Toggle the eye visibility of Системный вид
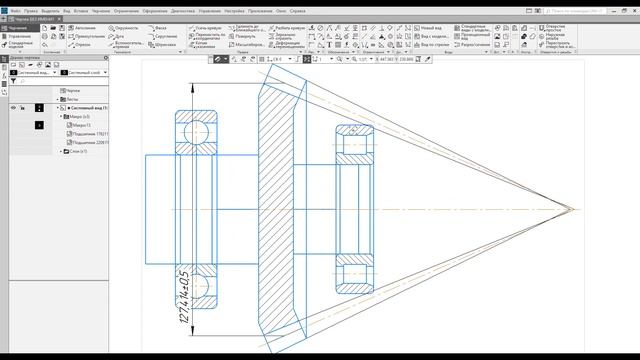Screen dimensions: 640x360 (x=13, y=108)
